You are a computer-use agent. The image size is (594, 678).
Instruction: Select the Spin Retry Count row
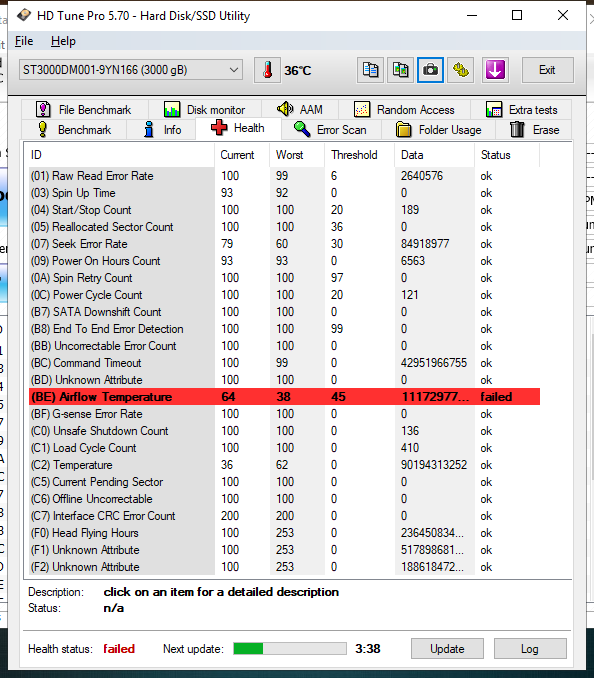click(x=284, y=278)
